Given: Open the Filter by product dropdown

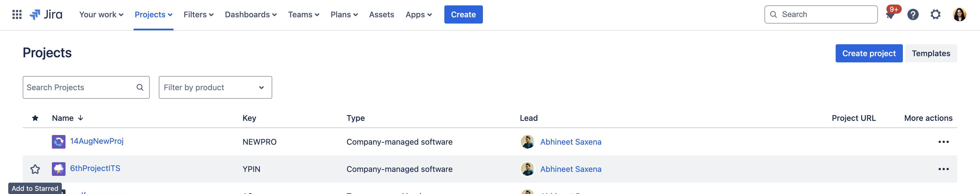Looking at the screenshot, I should tap(215, 87).
